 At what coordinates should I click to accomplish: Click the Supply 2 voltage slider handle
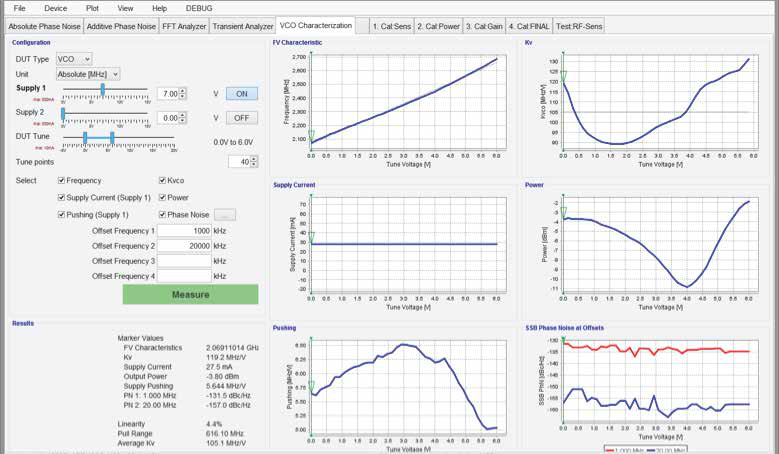click(63, 114)
